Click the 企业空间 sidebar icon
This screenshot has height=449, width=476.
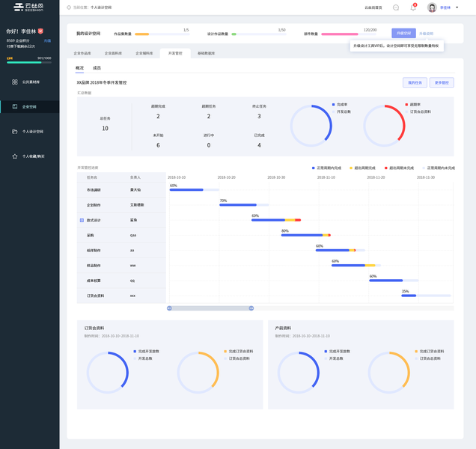click(x=14, y=106)
